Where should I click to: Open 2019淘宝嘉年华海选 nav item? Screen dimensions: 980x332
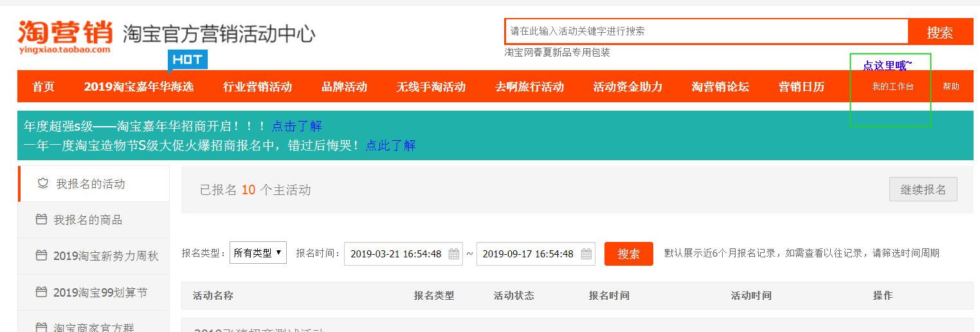coord(139,87)
